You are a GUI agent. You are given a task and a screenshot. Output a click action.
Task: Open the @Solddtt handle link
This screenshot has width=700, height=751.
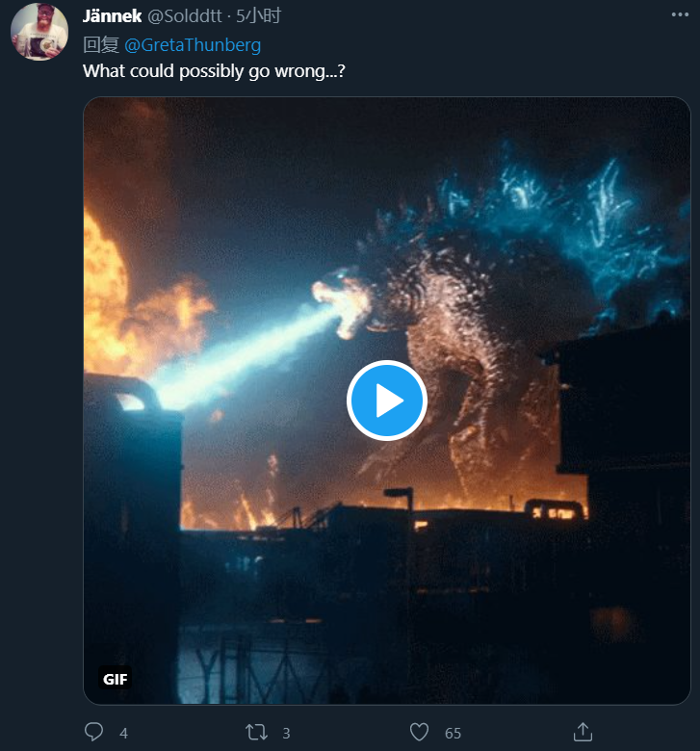[x=186, y=17]
